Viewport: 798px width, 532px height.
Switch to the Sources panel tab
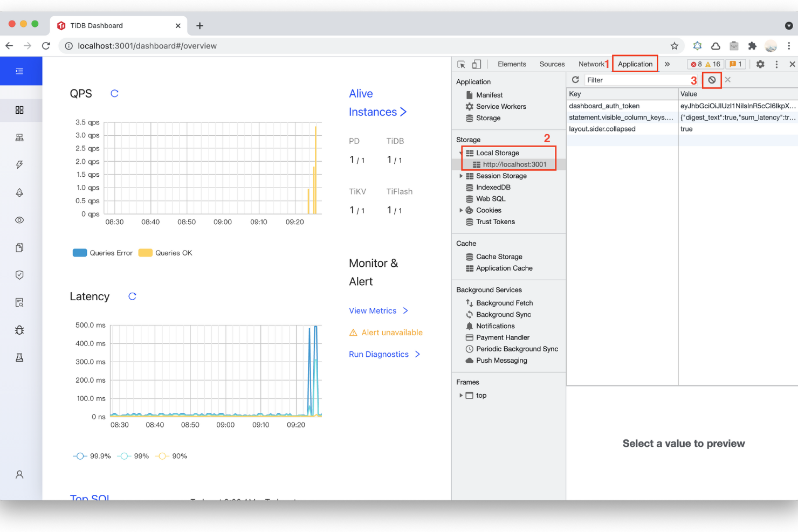pos(552,64)
